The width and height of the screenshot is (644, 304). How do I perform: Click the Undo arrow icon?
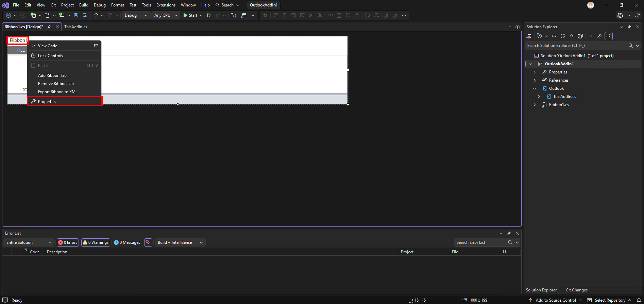click(x=96, y=15)
